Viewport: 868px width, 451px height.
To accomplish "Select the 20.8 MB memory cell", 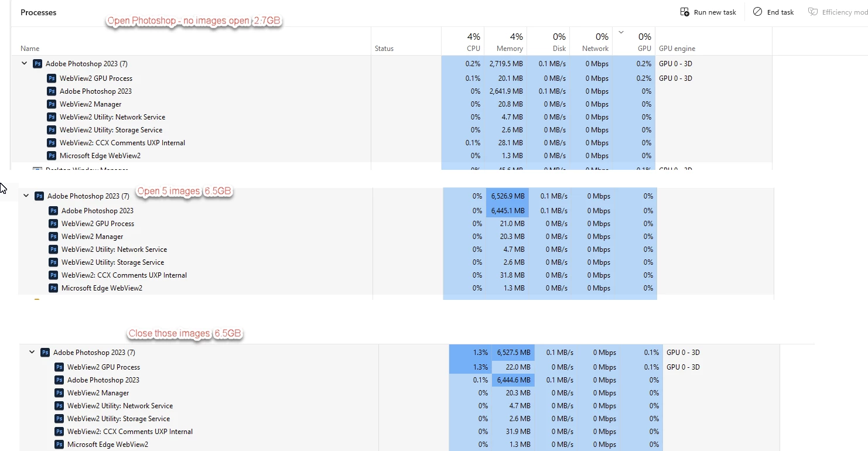I will pyautogui.click(x=506, y=104).
